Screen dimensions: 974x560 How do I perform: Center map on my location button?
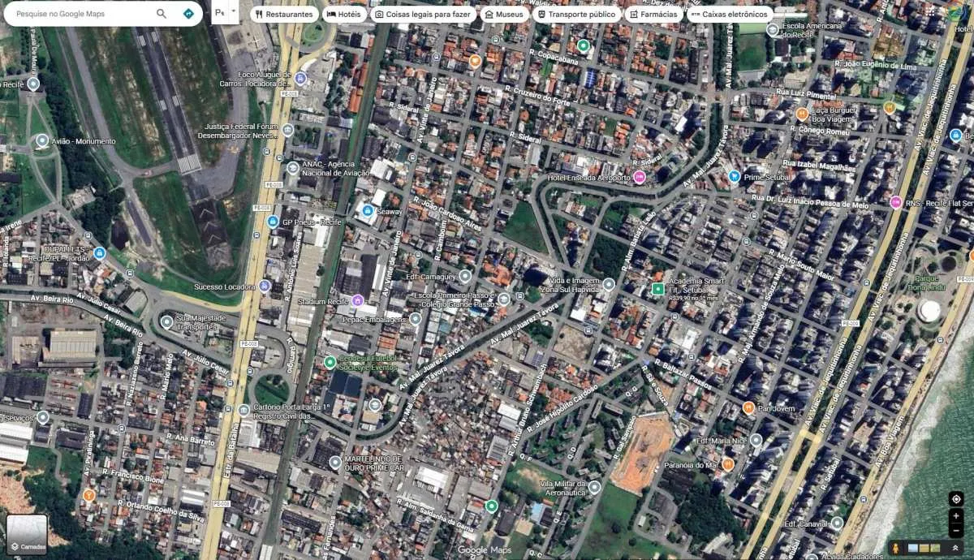(x=956, y=498)
